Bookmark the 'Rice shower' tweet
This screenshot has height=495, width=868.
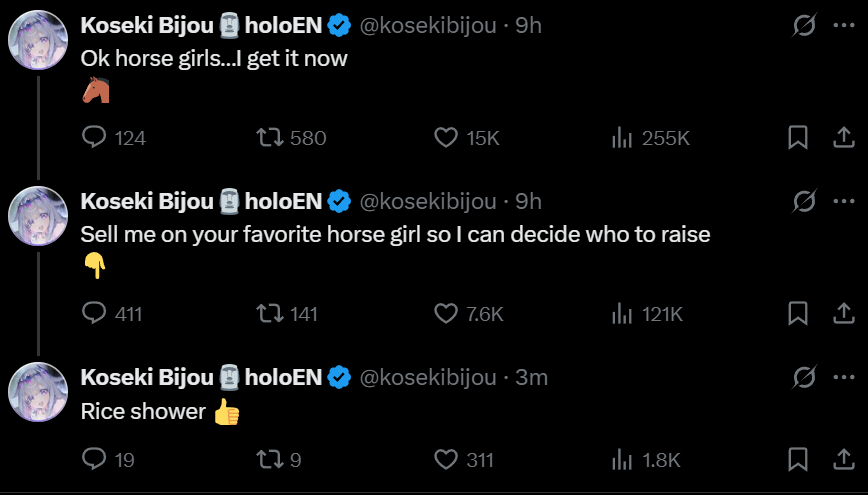click(797, 460)
